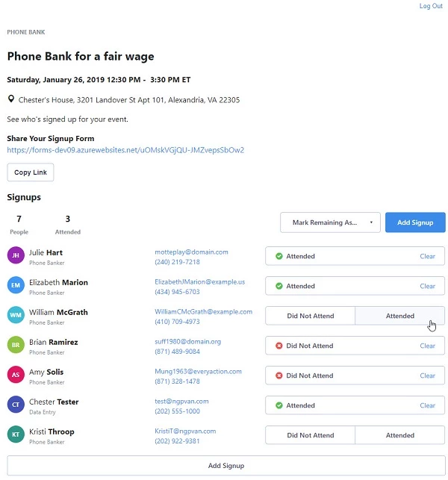The image size is (448, 480).
Task: Call Kristi Throop at (202) 922-9381
Action: click(x=177, y=441)
